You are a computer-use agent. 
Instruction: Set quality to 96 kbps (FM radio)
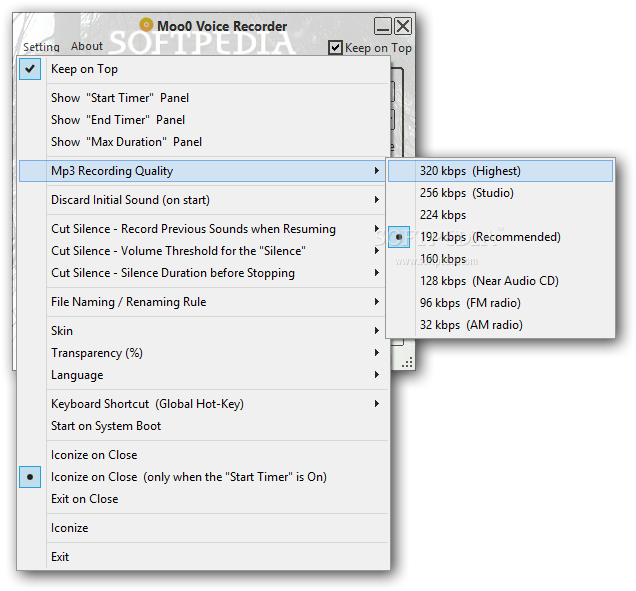[500, 303]
